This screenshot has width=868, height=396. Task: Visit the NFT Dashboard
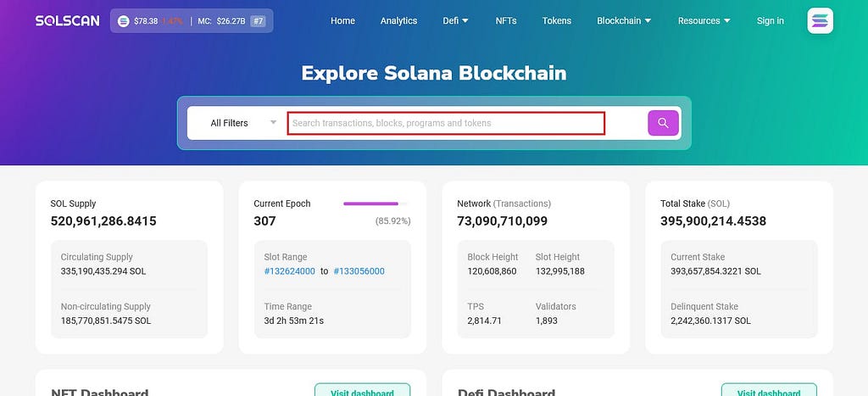point(362,390)
